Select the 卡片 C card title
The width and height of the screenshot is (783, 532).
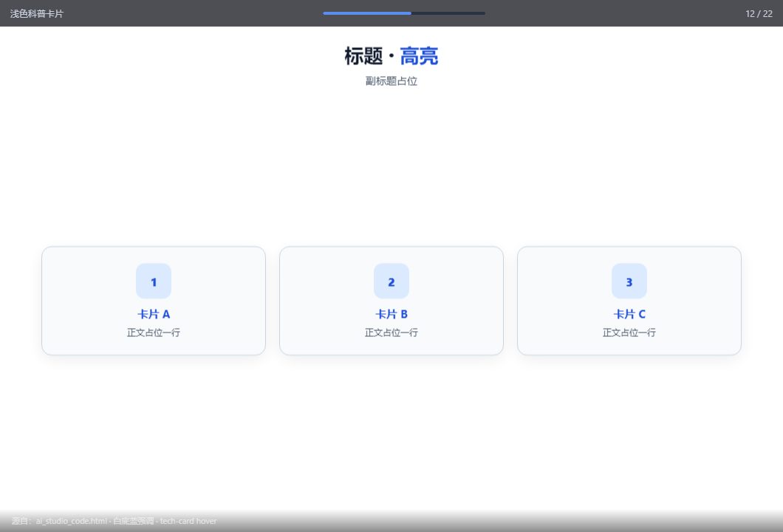click(629, 314)
